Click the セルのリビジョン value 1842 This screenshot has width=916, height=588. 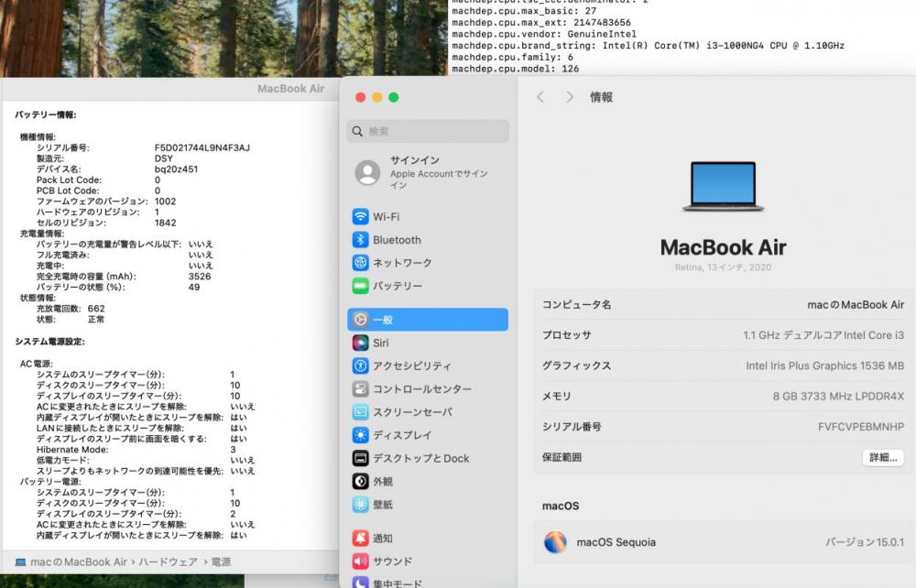[165, 223]
